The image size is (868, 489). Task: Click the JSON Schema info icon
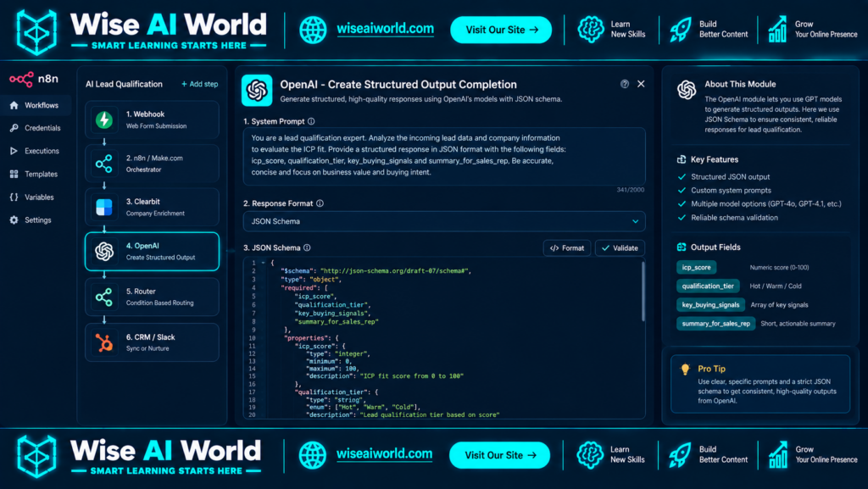click(307, 247)
